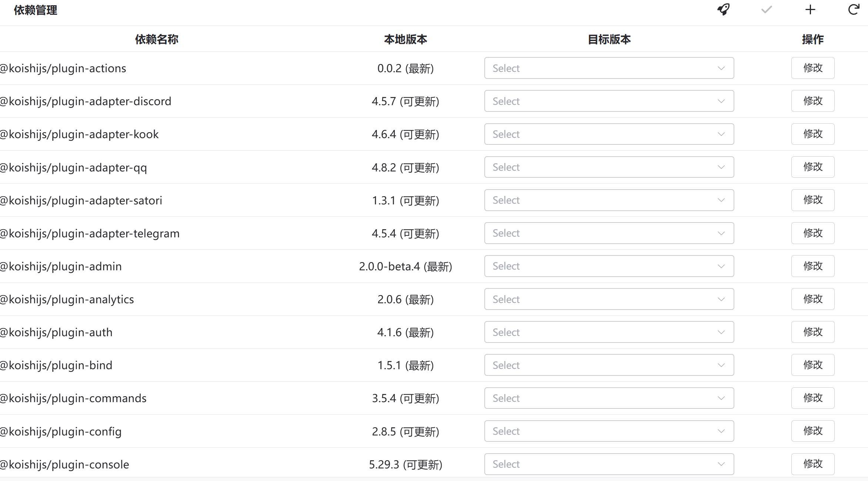Screen dimensions: 868x481
Task: Click version 0.0.2 (最新) cell
Action: click(405, 69)
